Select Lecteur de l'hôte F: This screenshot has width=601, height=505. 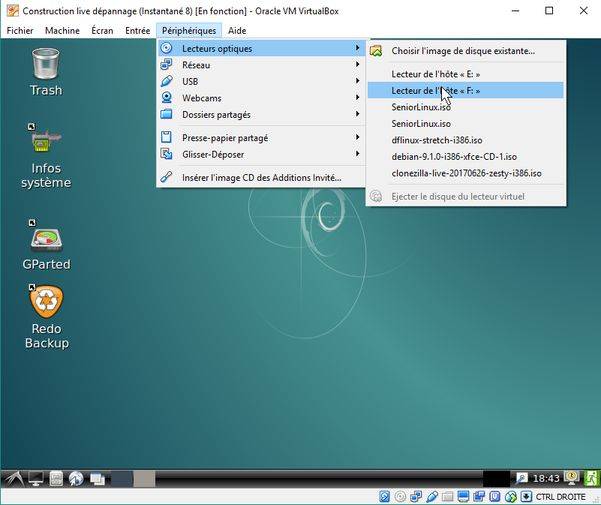[466, 90]
